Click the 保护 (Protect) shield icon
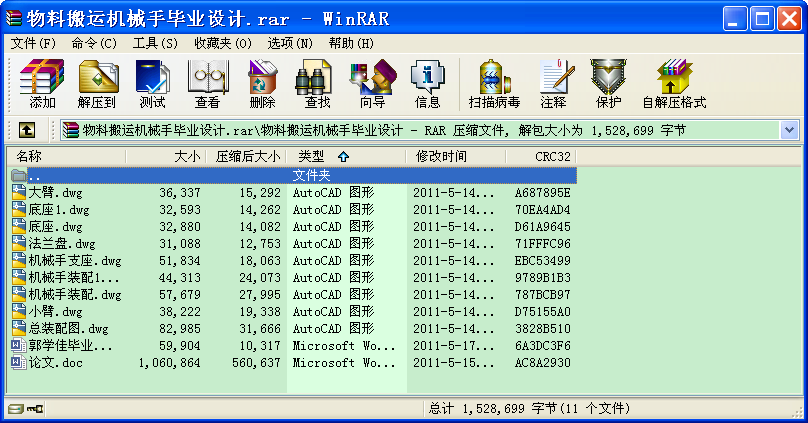Screen dimensions: 808x423 (x=609, y=84)
